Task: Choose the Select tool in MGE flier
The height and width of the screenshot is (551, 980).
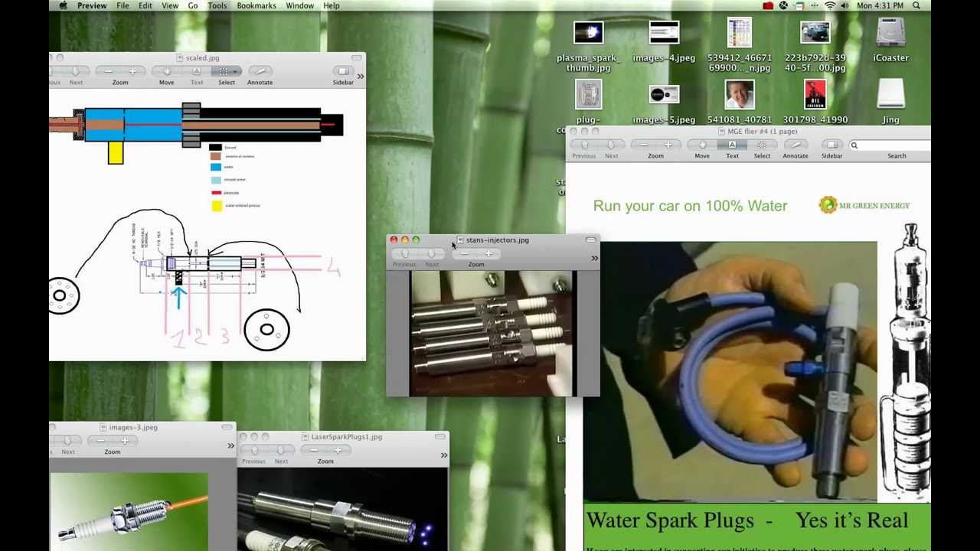Action: [x=762, y=145]
